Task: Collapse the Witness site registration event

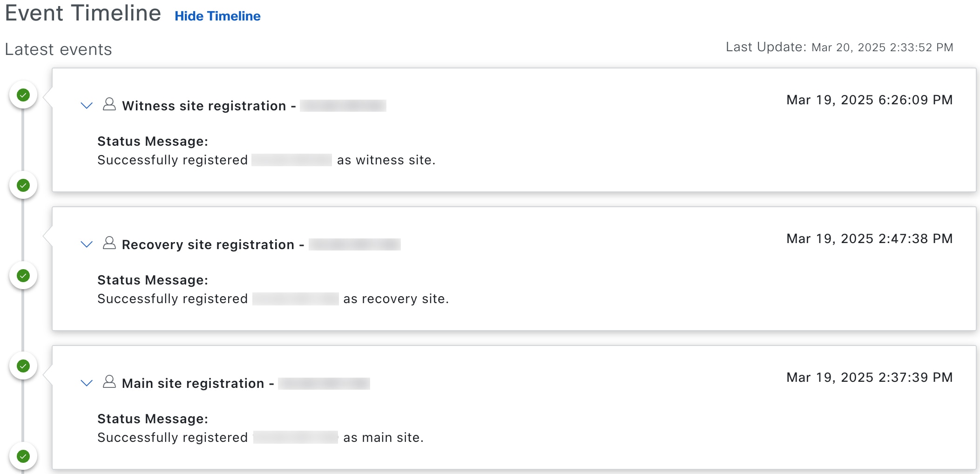Action: pos(87,106)
